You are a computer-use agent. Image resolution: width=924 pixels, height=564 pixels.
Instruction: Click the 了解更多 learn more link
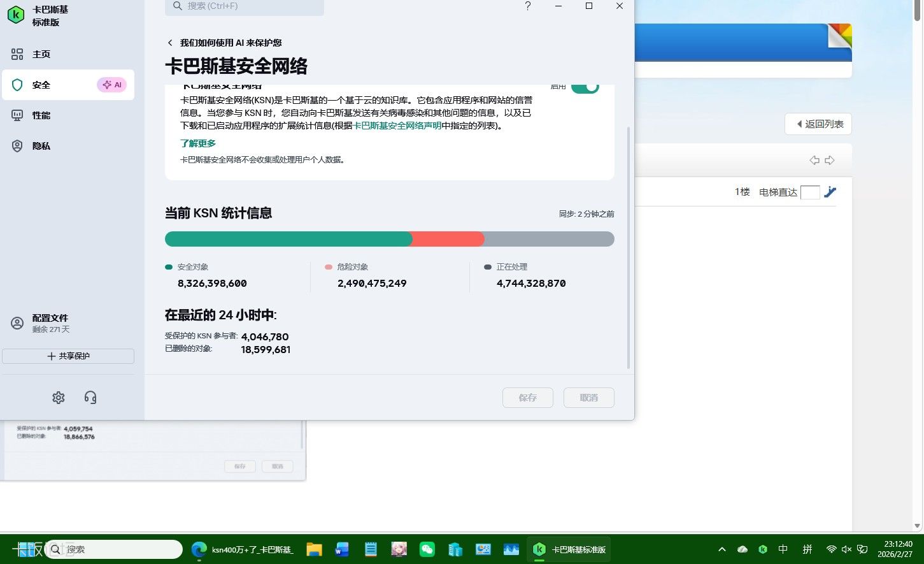point(198,143)
